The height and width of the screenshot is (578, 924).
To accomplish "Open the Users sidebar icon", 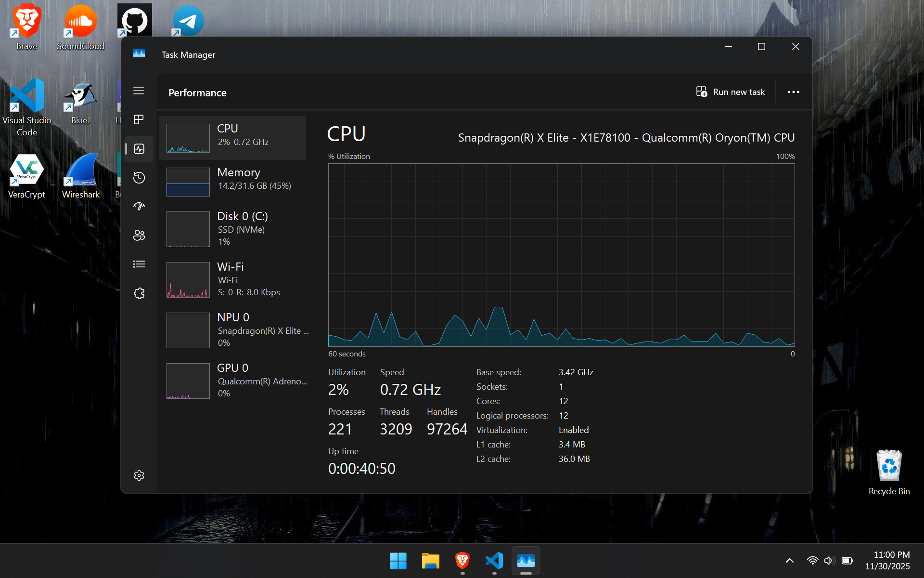I will 139,236.
